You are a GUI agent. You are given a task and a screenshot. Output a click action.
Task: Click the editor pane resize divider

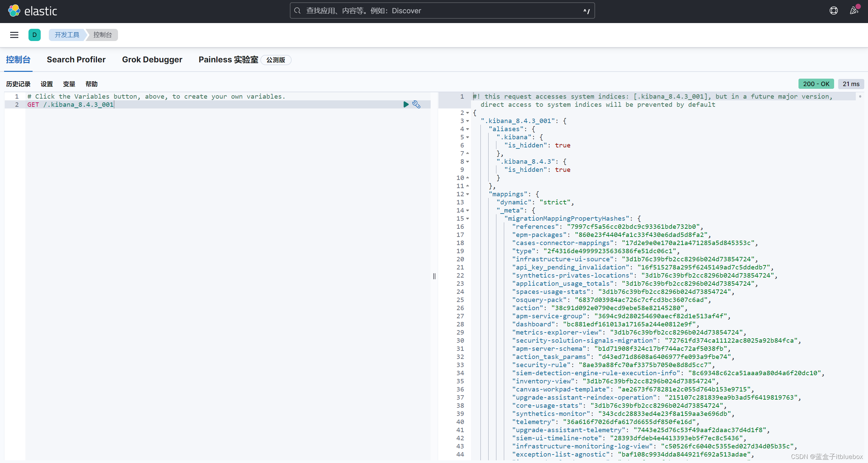click(x=434, y=276)
